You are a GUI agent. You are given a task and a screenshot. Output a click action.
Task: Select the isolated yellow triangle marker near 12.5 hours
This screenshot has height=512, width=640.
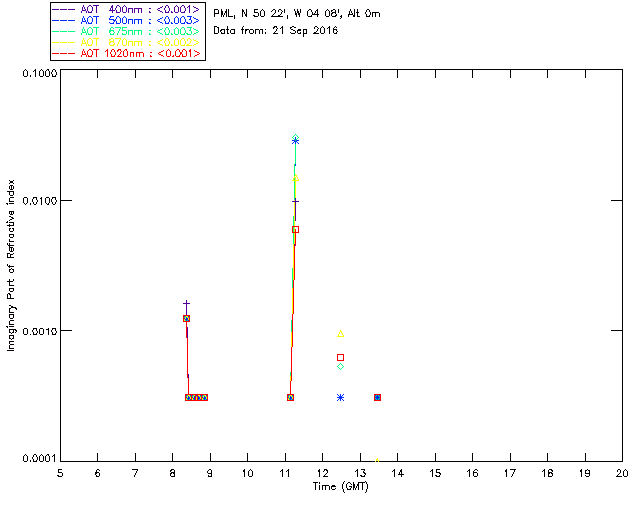pos(340,334)
